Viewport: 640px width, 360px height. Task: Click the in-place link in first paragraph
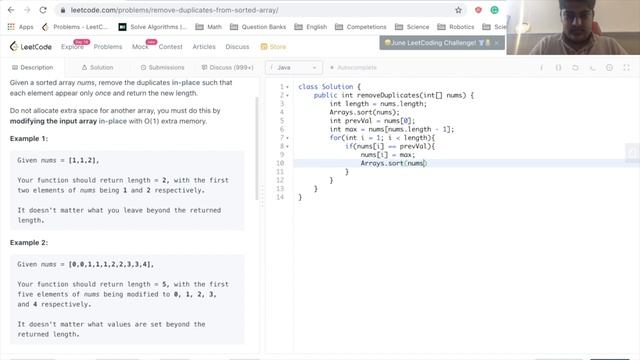[186, 82]
